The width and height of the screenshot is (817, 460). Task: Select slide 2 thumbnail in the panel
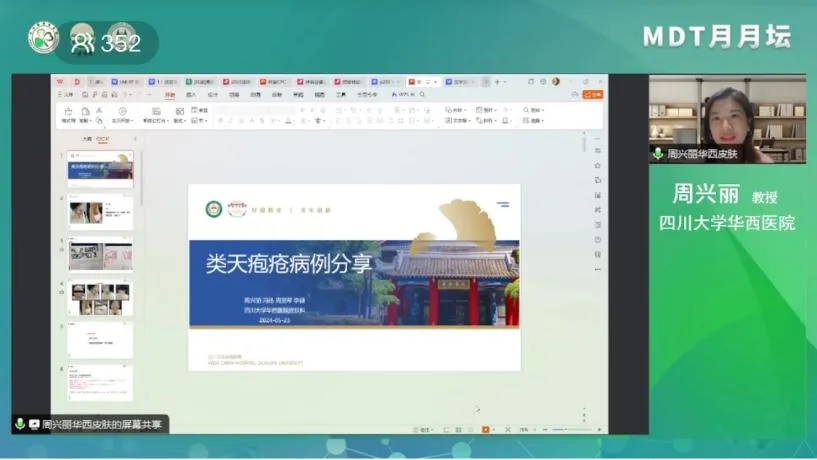[x=100, y=213]
